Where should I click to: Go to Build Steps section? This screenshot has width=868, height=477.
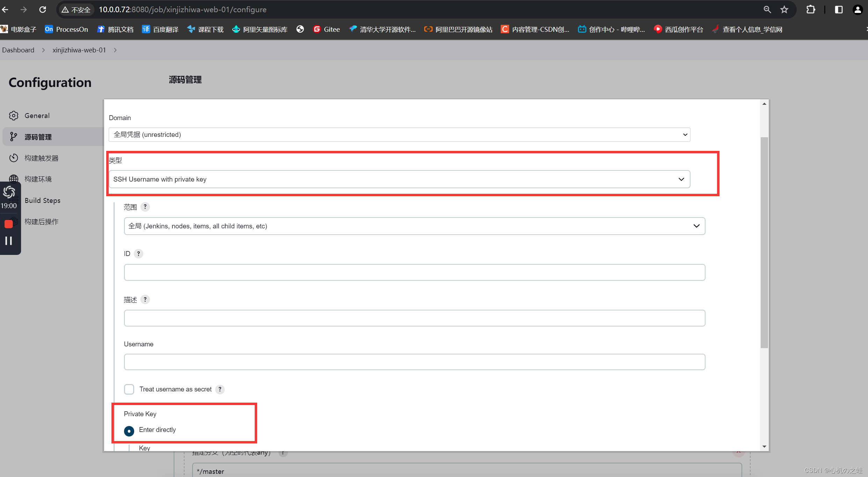tap(42, 200)
